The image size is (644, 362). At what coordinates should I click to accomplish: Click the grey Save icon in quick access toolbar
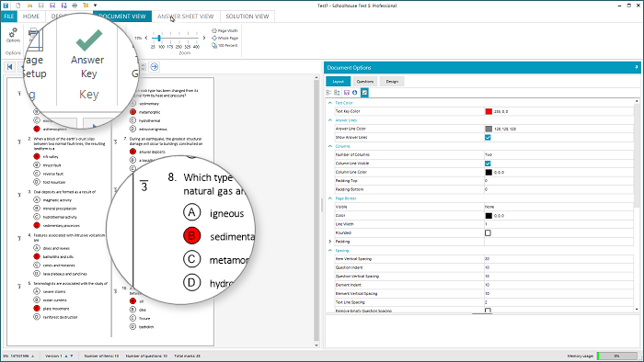coord(41,6)
